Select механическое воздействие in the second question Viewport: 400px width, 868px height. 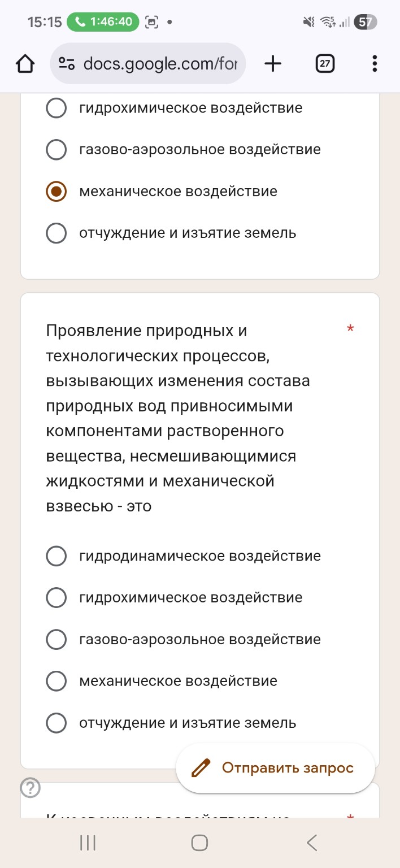click(x=56, y=681)
